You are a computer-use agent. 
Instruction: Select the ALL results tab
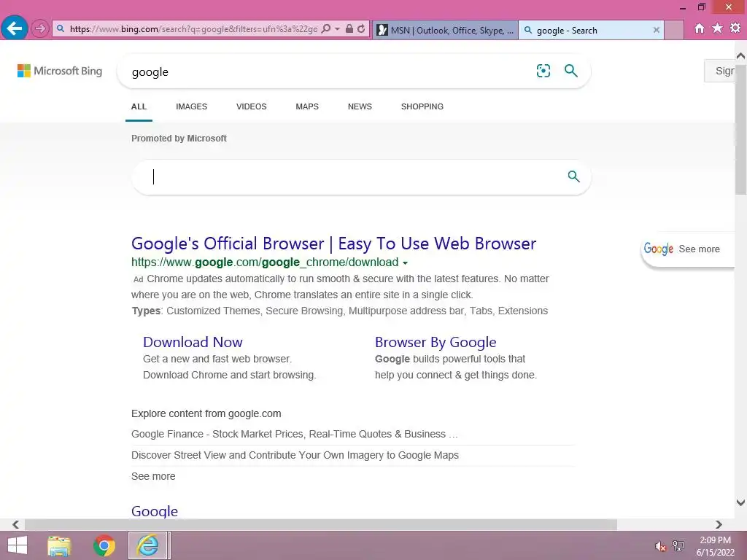tap(139, 106)
